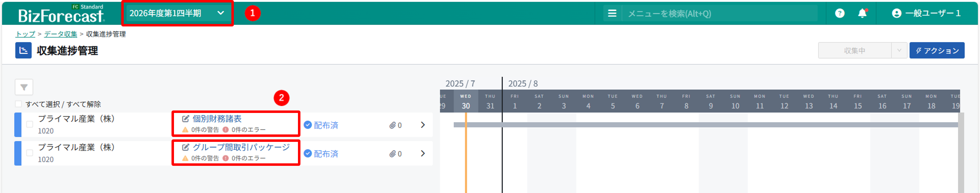
Task: Open the グループ間取引パッケージ link
Action: pyautogui.click(x=241, y=148)
